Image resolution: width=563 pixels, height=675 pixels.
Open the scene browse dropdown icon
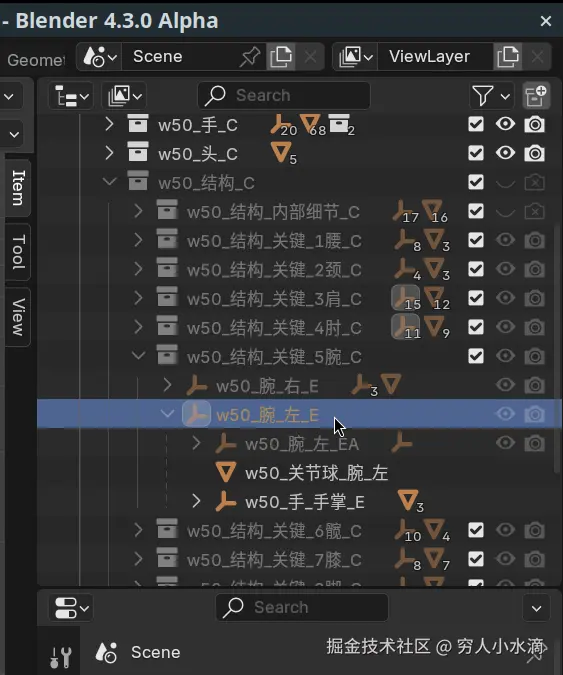pos(99,56)
